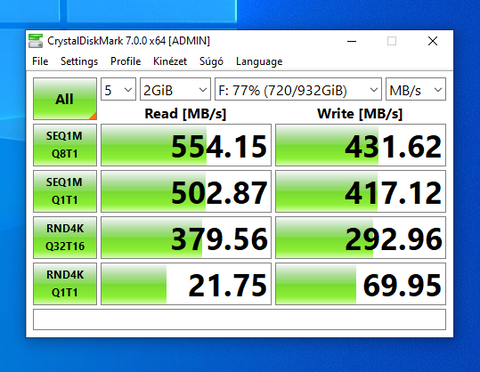The width and height of the screenshot is (480, 372).
Task: Click the 502.87 read result
Action: (186, 191)
